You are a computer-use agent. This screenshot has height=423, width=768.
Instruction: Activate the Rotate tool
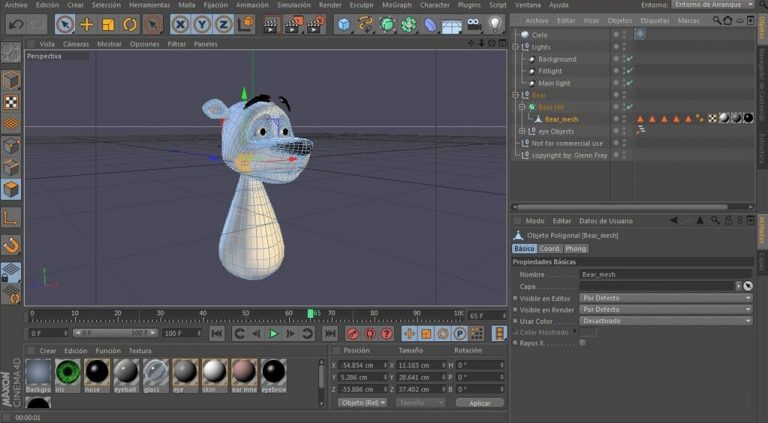click(x=130, y=24)
